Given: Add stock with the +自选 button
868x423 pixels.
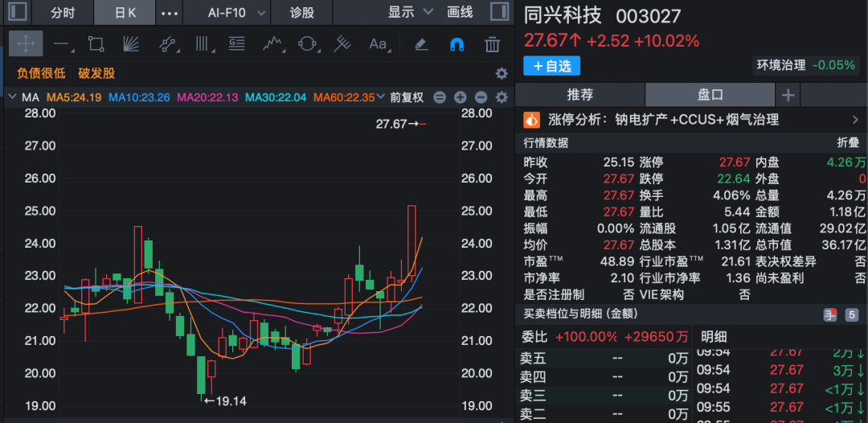Looking at the screenshot, I should pyautogui.click(x=551, y=66).
